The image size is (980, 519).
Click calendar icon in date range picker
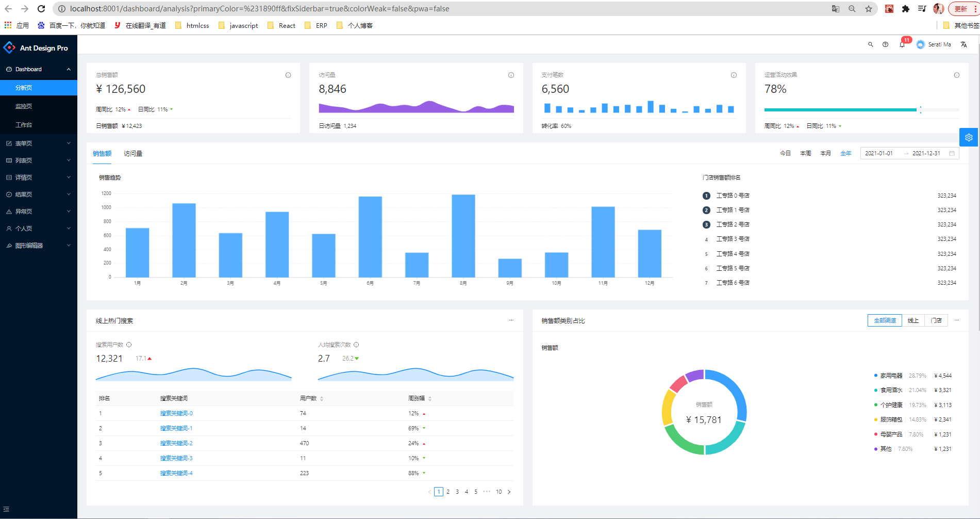952,153
